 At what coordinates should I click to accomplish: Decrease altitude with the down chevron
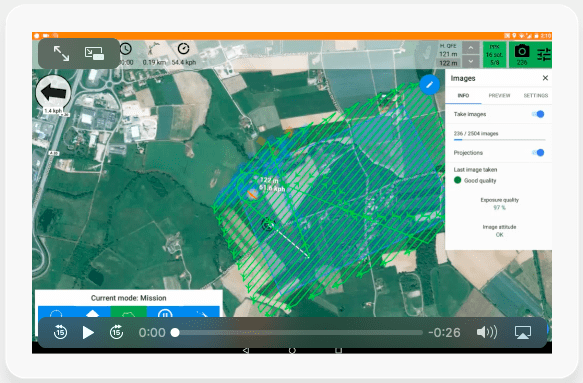(471, 61)
